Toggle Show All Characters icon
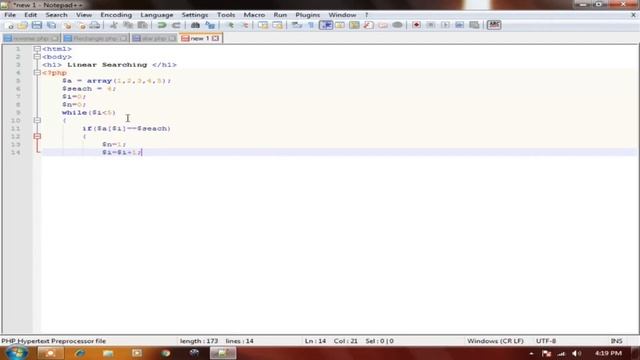Image resolution: width=640 pixels, height=360 pixels. coord(311,25)
